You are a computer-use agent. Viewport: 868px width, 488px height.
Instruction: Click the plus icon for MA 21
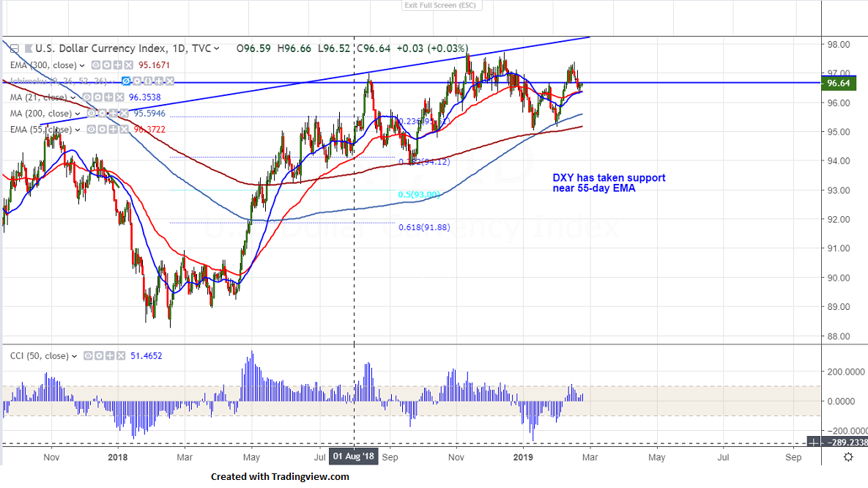tap(108, 97)
